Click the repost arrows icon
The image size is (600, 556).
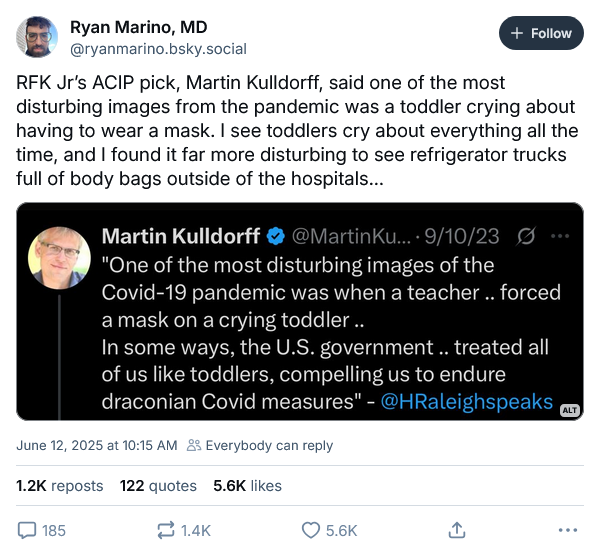tap(167, 530)
